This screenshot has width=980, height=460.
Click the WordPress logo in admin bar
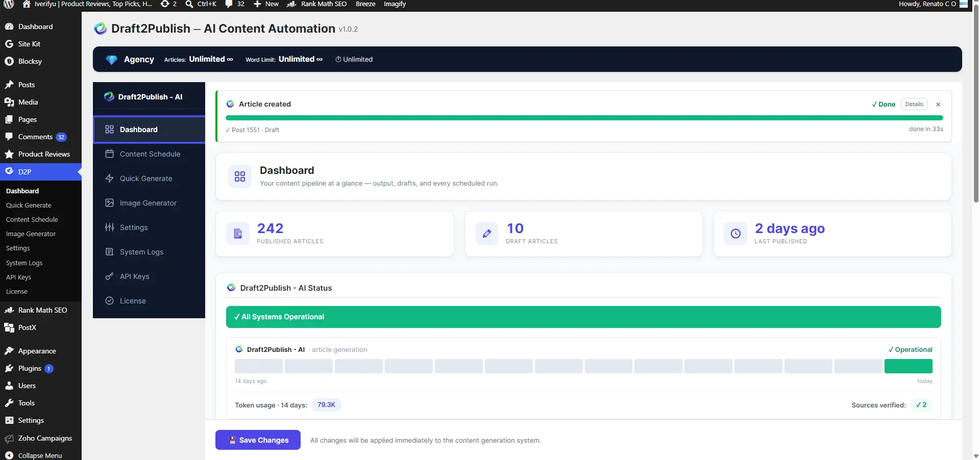coord(9,4)
